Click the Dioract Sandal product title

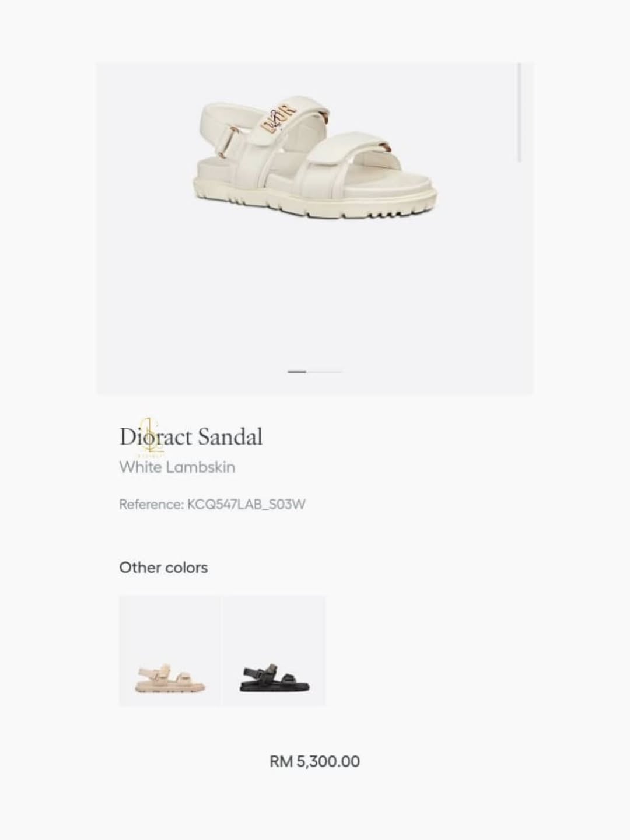click(x=191, y=437)
